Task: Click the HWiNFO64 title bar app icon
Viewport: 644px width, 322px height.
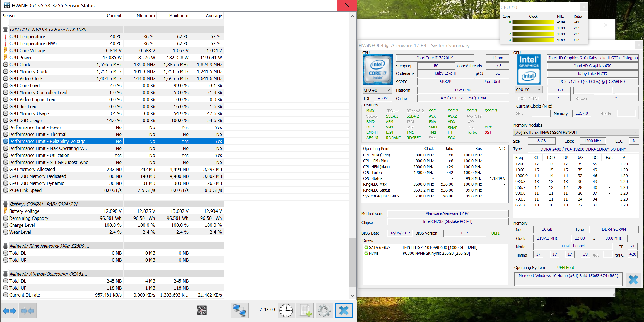Action: [x=7, y=5]
